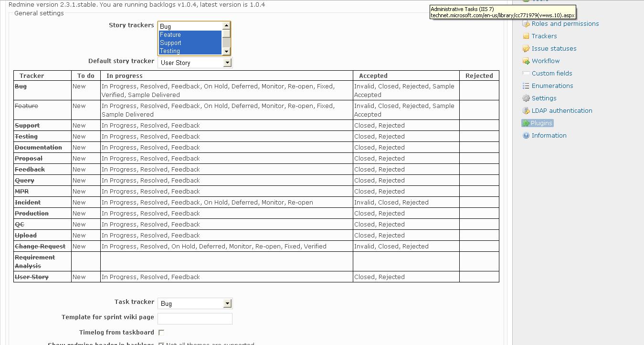
Task: Focus Template for sprint wiki page field
Action: tap(195, 319)
